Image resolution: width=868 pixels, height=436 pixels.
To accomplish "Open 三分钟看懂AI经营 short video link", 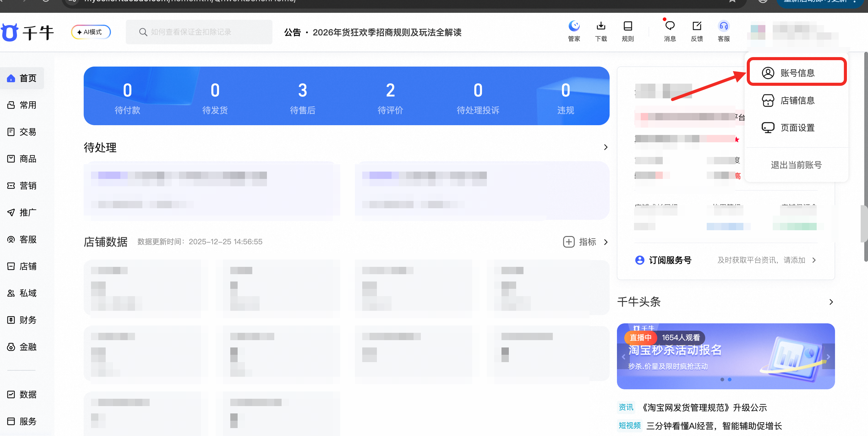I will [714, 426].
